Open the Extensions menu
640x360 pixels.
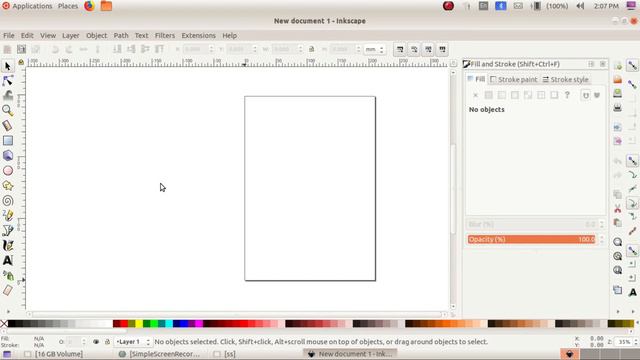198,36
